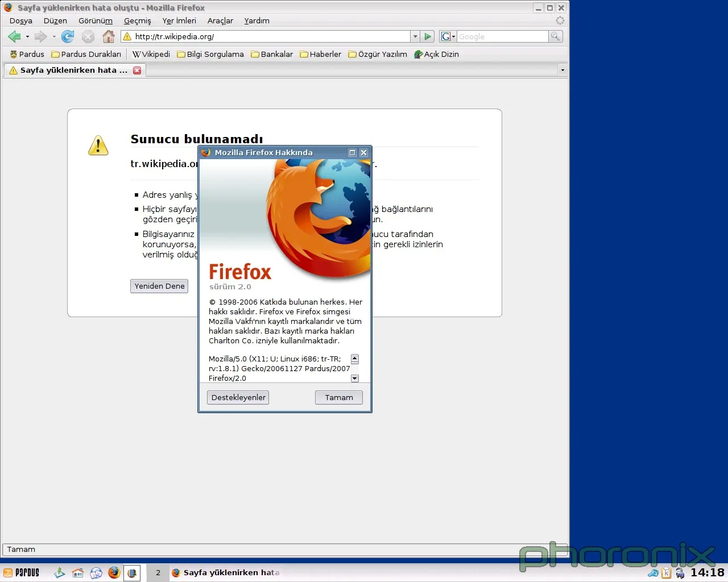Click the Google search input field

(x=502, y=36)
